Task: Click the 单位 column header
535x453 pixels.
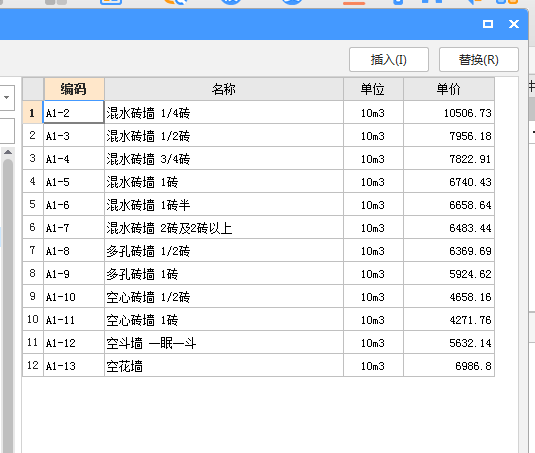Action: point(373,89)
